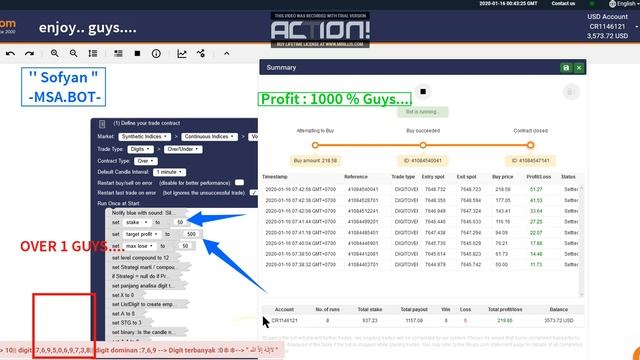
Task: Click the block icon beside Define your trade contract
Action: (x=102, y=124)
